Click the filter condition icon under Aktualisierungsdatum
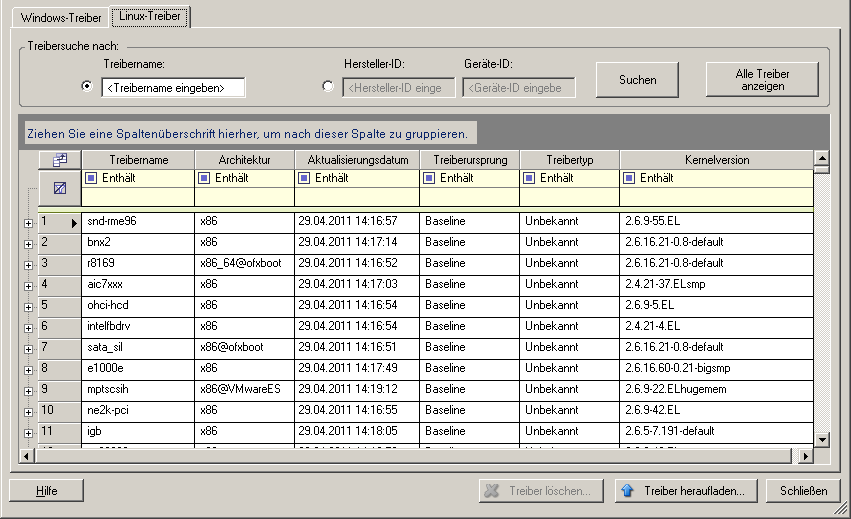This screenshot has width=851, height=519. [x=304, y=179]
